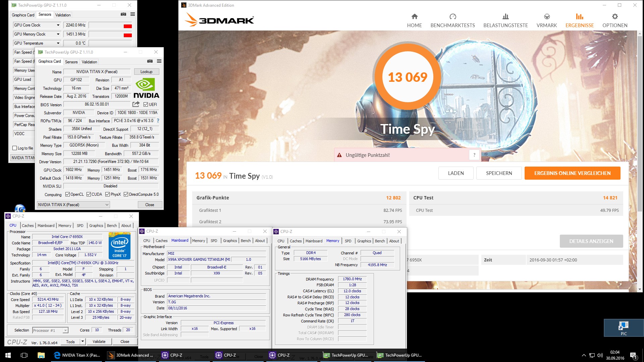Click the GPU Memory Clock sensor graph bar
Image resolution: width=644 pixels, height=362 pixels.
[110, 35]
